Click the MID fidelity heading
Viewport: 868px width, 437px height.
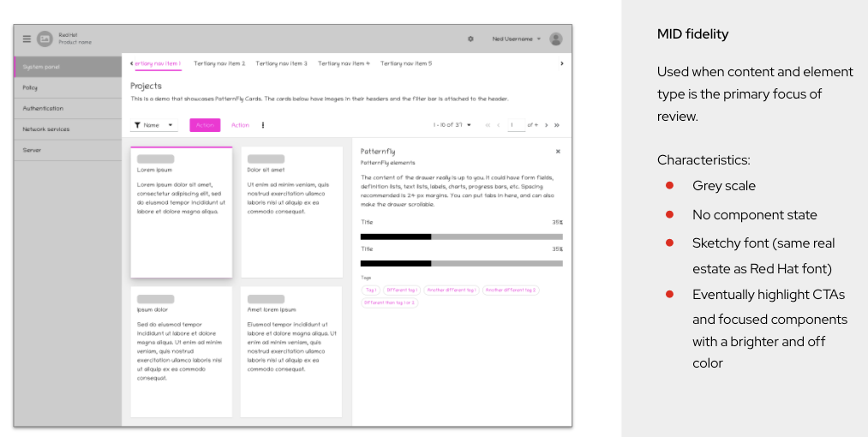coord(692,33)
